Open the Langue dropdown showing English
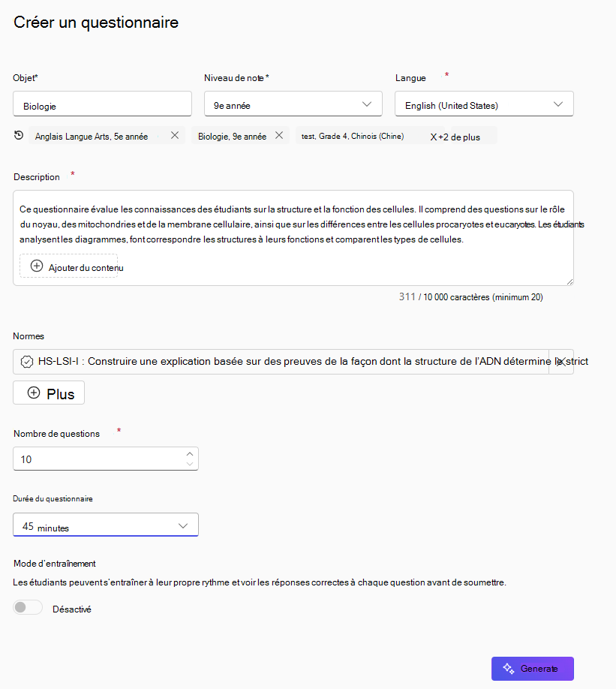The height and width of the screenshot is (689, 616). [x=484, y=104]
